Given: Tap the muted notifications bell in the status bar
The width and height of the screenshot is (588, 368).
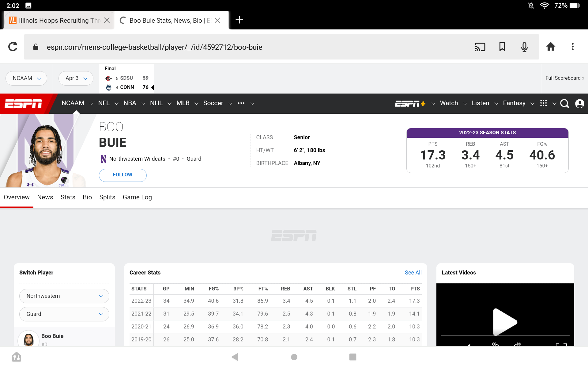Looking at the screenshot, I should tap(531, 6).
